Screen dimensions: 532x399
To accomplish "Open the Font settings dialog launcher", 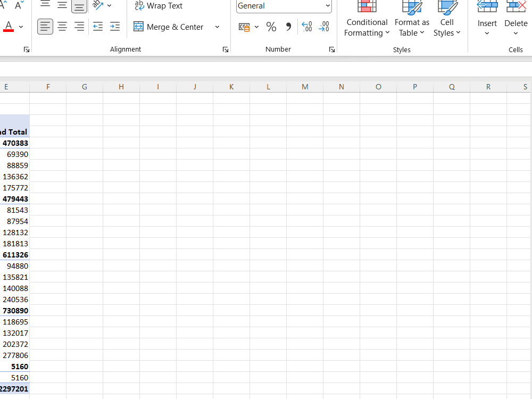I will 27,50.
